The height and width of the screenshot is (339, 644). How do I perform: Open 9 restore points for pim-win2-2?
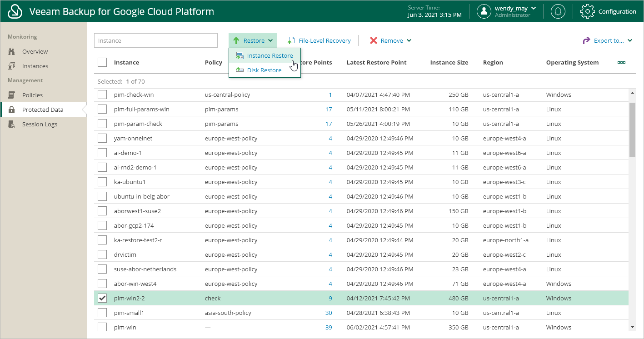pyautogui.click(x=330, y=298)
